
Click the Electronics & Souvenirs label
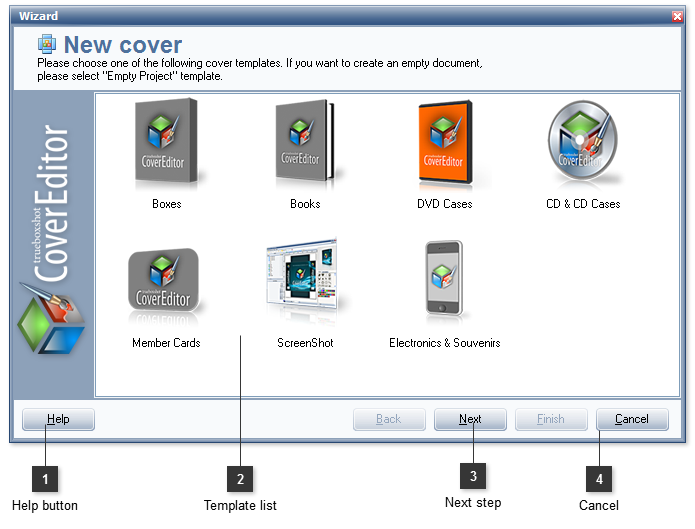click(x=445, y=343)
